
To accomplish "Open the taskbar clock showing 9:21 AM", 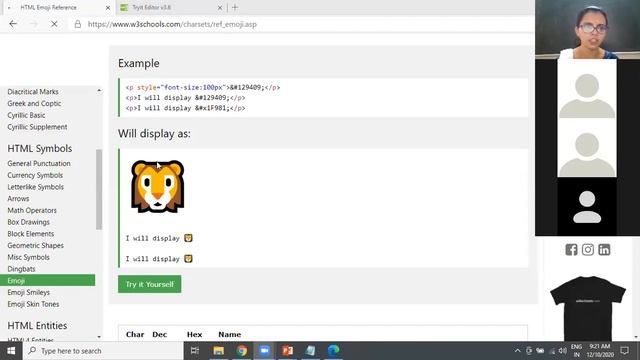I will (600, 351).
